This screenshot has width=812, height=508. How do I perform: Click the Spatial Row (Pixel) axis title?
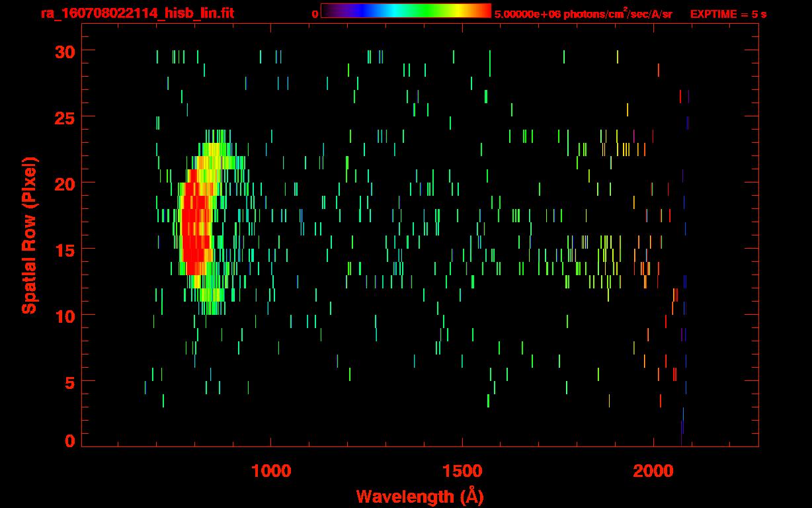pos(29,235)
